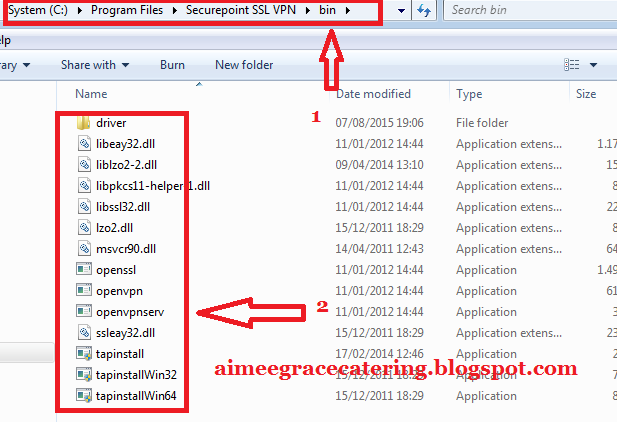The height and width of the screenshot is (422, 617).
Task: Select the tapinstallWin32 application icon
Action: pyautogui.click(x=84, y=374)
